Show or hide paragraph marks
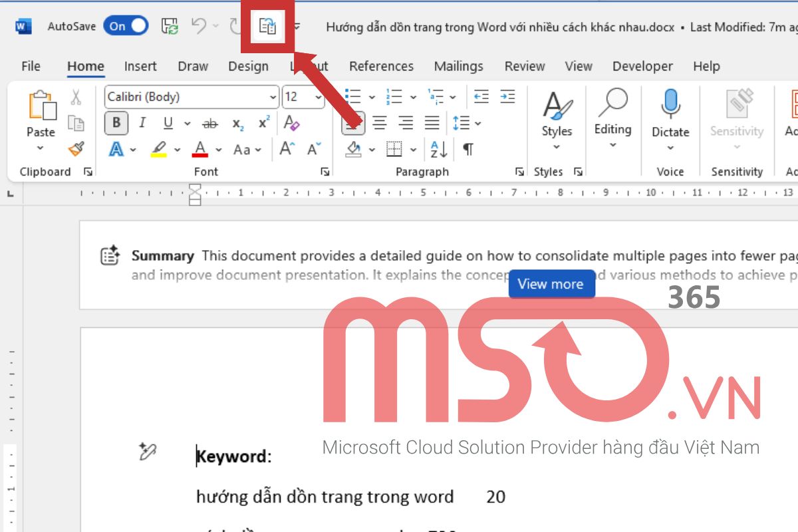 468,150
